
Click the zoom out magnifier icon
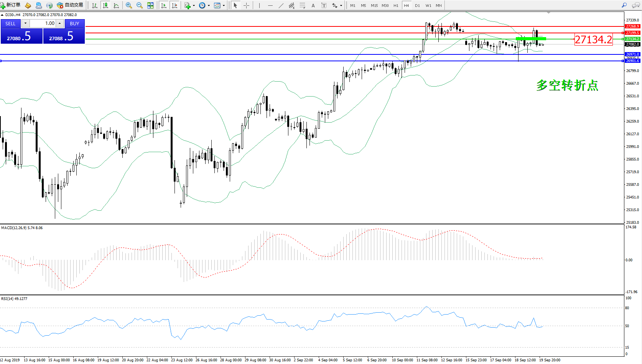[x=140, y=5]
